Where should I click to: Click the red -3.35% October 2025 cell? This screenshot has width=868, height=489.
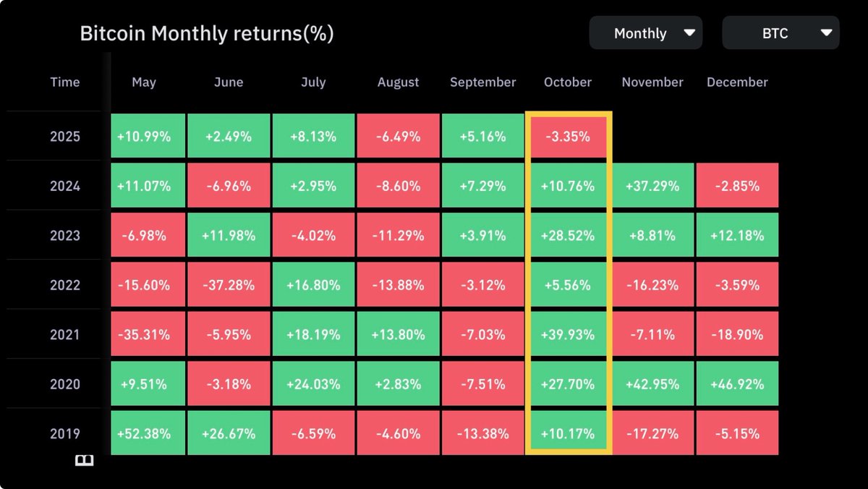click(x=568, y=137)
